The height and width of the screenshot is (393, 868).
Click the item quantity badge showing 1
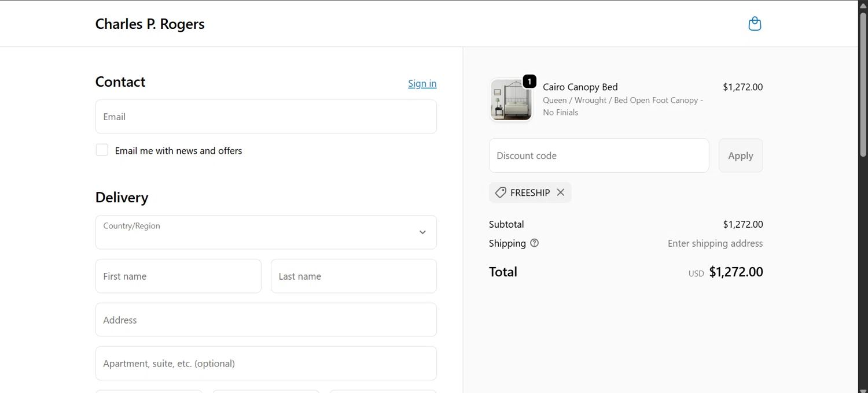(529, 81)
